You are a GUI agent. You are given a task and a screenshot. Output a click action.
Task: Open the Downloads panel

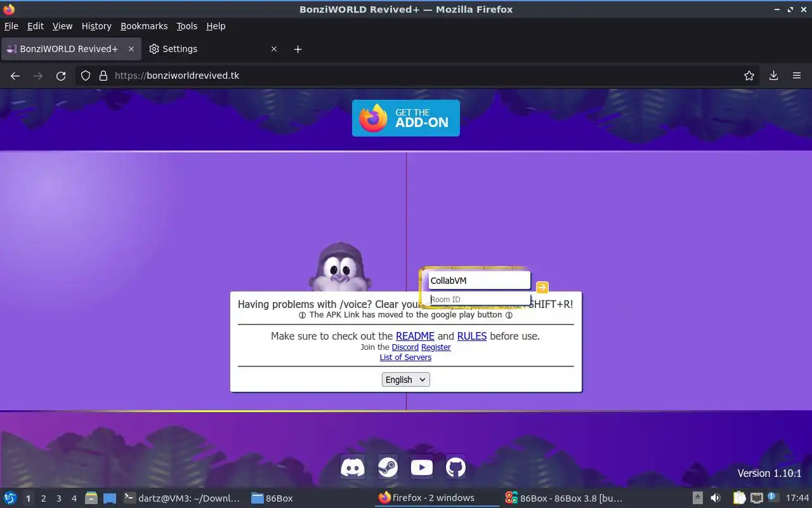773,76
